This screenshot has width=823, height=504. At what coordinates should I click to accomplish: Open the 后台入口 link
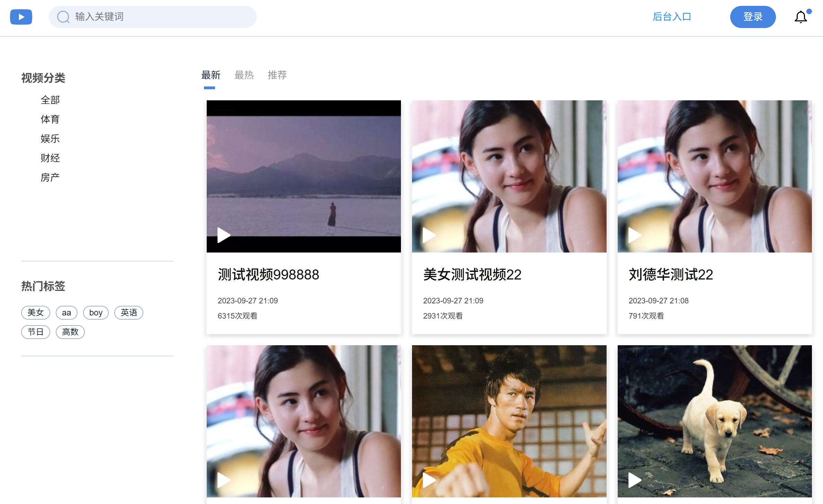pos(671,17)
